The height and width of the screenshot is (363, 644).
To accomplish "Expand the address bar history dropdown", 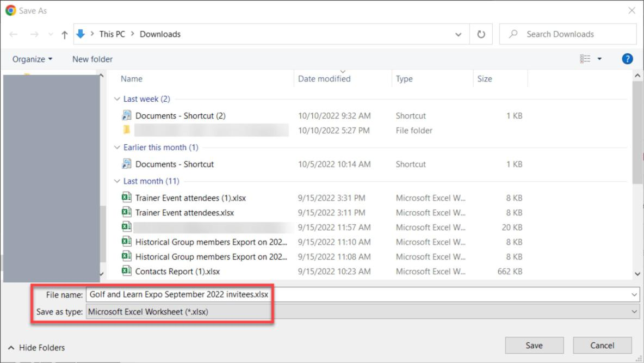I will [459, 34].
